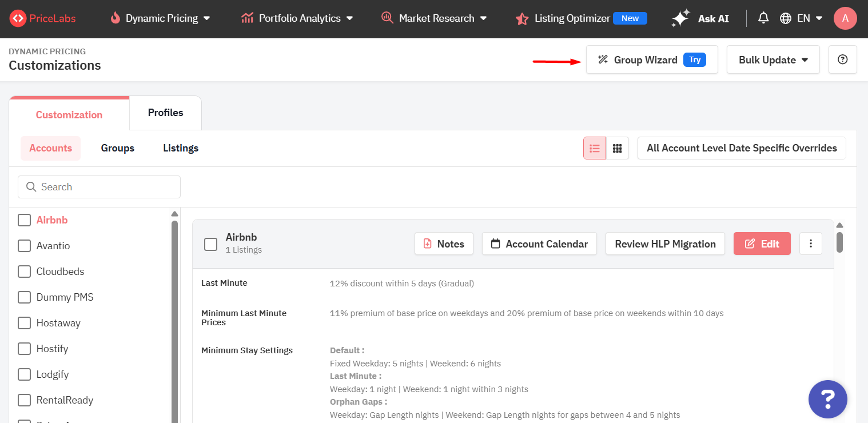
Task: Switch to the Profiles tab
Action: 165,113
